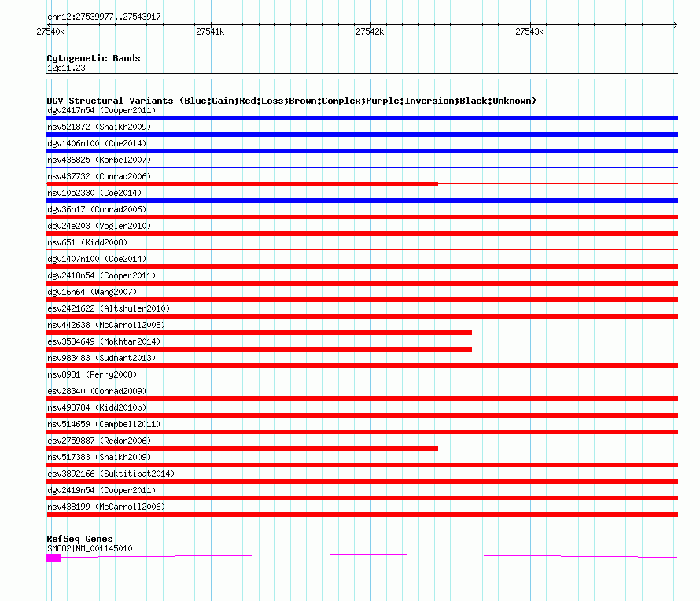700x601 pixels.
Task: Click the red loss bar under esv2759887
Action: tap(242, 448)
